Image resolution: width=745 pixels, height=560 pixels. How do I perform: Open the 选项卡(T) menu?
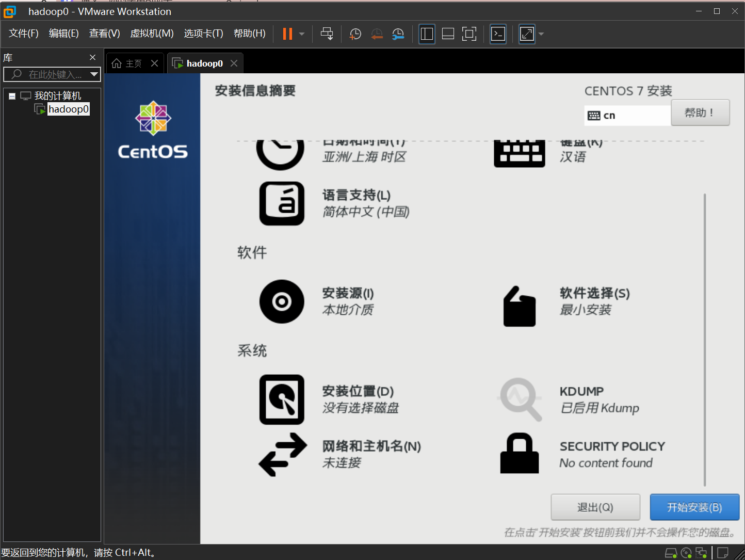(x=204, y=34)
